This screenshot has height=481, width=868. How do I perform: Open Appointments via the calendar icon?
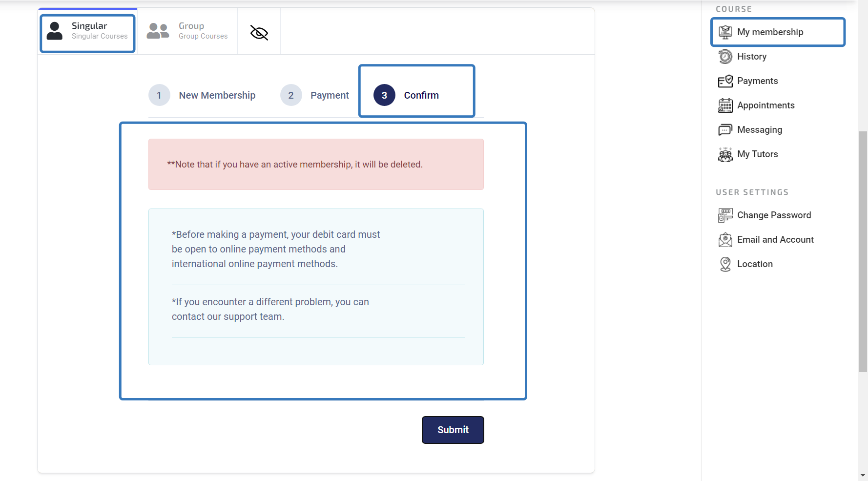(x=725, y=105)
